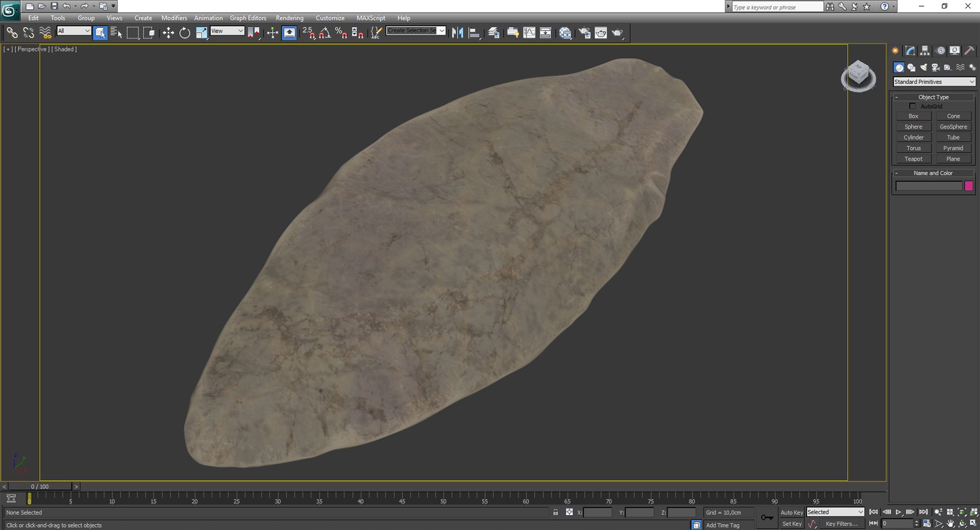980x530 pixels.
Task: Open the Animation menu
Action: (208, 18)
